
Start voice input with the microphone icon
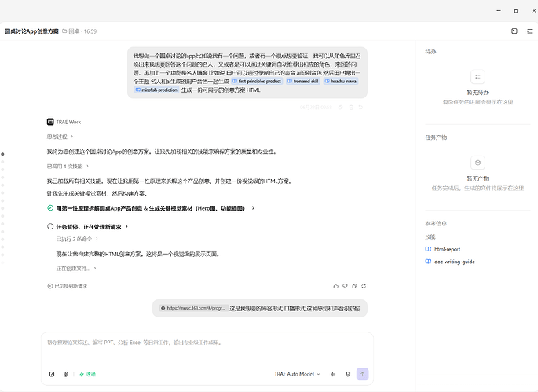[x=348, y=374]
